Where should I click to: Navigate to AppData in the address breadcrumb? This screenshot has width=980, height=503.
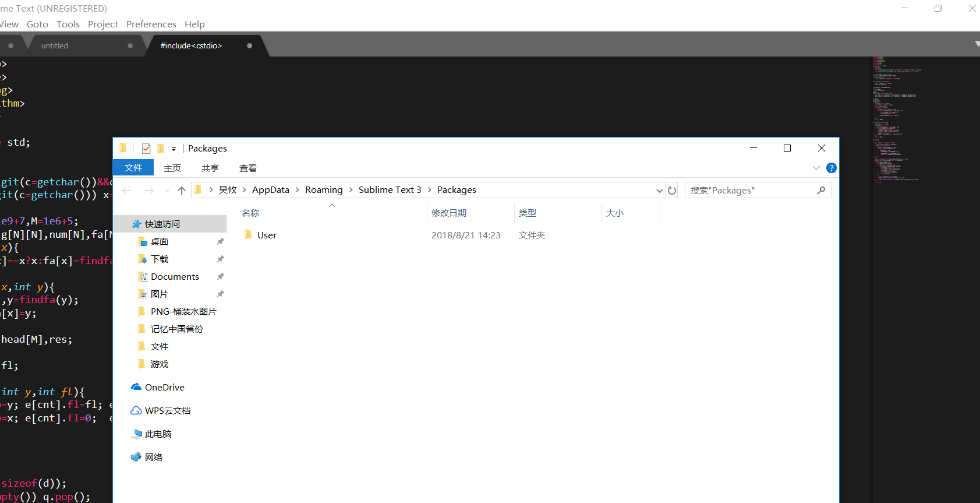coord(271,189)
